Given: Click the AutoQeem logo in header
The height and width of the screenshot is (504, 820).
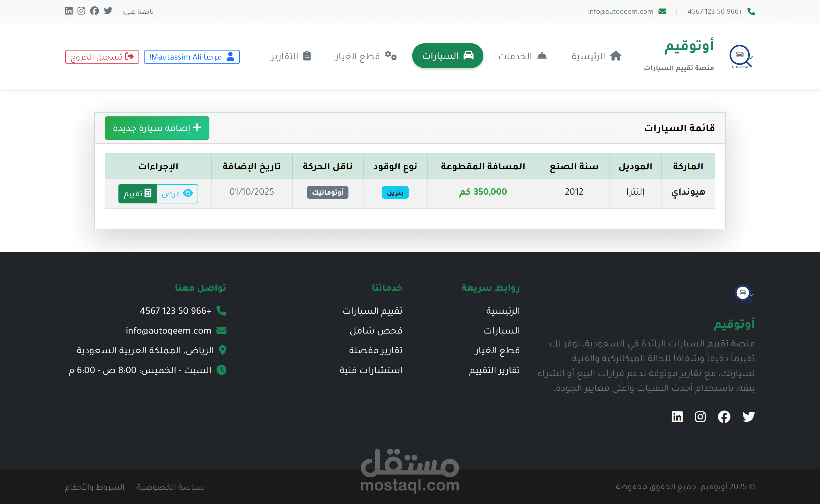Looking at the screenshot, I should pos(741,57).
